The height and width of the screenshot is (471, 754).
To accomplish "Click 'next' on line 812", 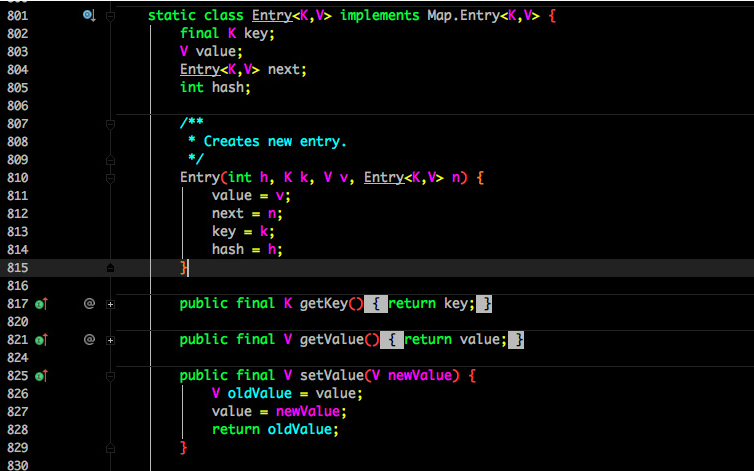I will (x=228, y=214).
